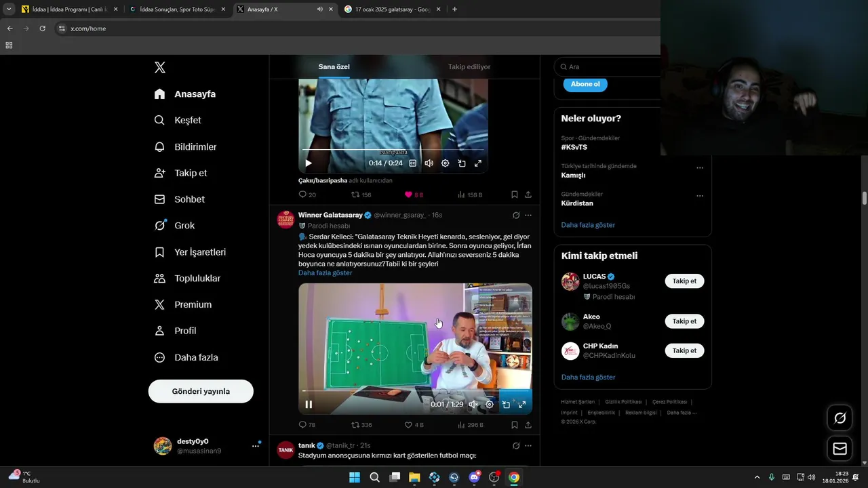Unlike the post with 8 B likes
The width and height of the screenshot is (868, 488).
[x=414, y=195]
